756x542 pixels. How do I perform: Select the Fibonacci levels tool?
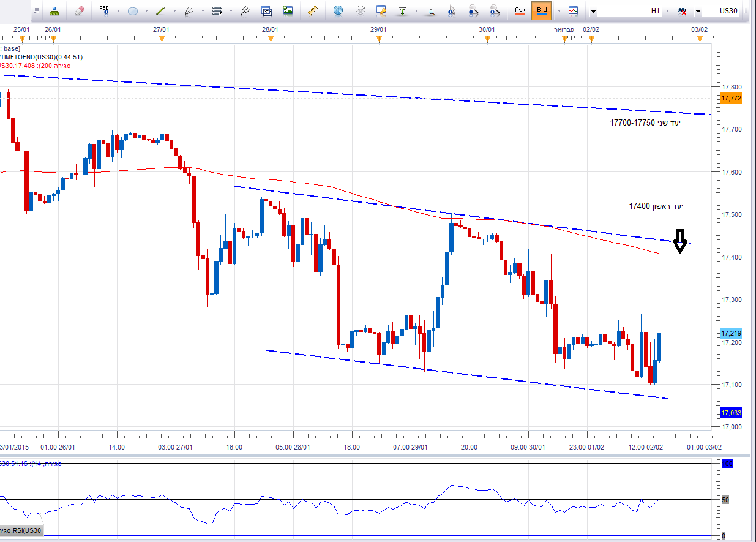216,11
